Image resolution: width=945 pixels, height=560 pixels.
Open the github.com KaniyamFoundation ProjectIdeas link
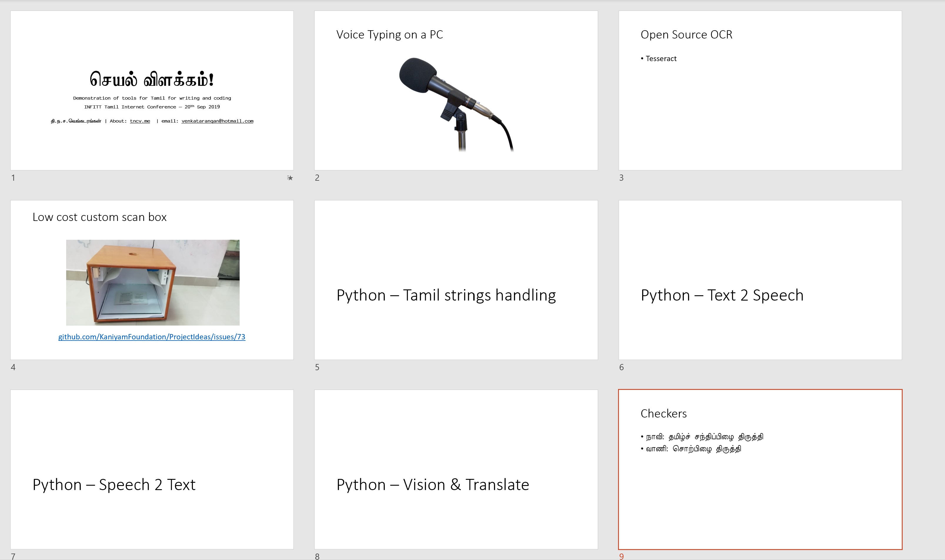point(151,337)
